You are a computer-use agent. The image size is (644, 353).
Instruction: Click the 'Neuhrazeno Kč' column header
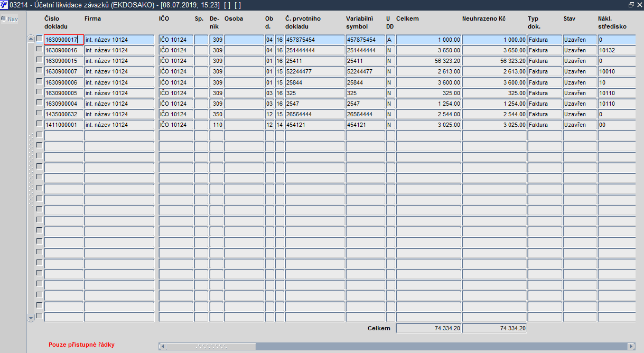click(484, 18)
